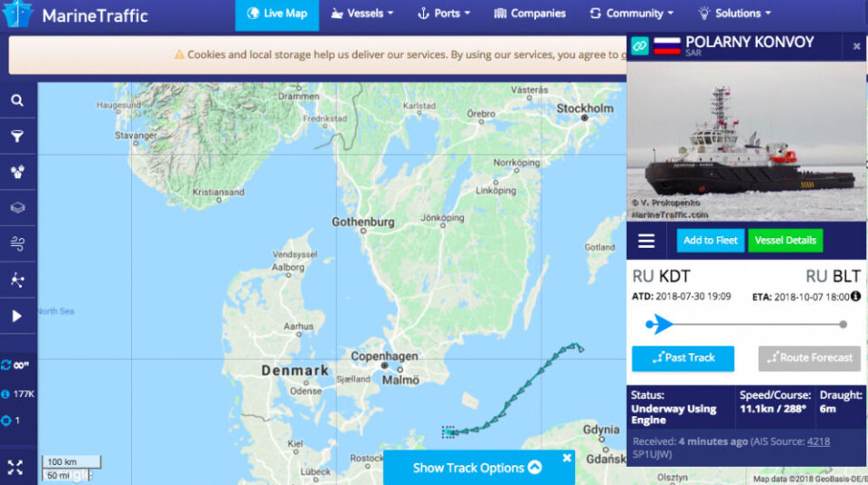Toggle the 177K vessels count indicator
Viewport: 868px width, 485px height.
(x=18, y=395)
